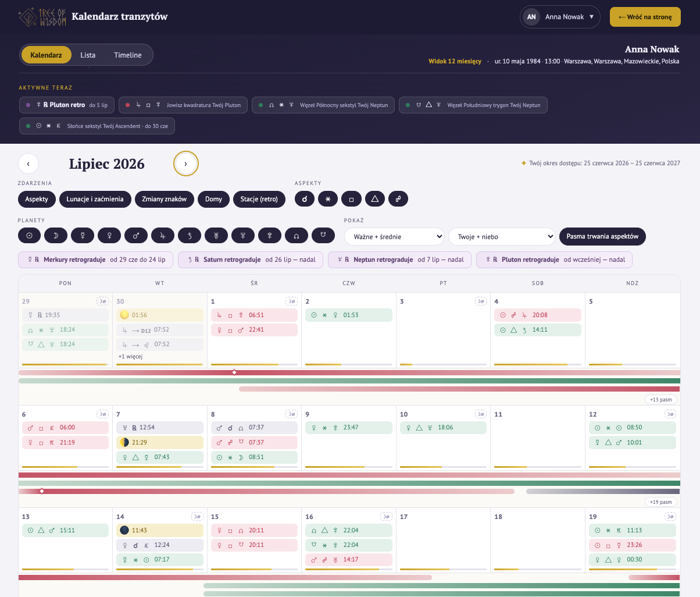Toggle the Moon planet filter
The image size is (700, 597).
point(56,236)
